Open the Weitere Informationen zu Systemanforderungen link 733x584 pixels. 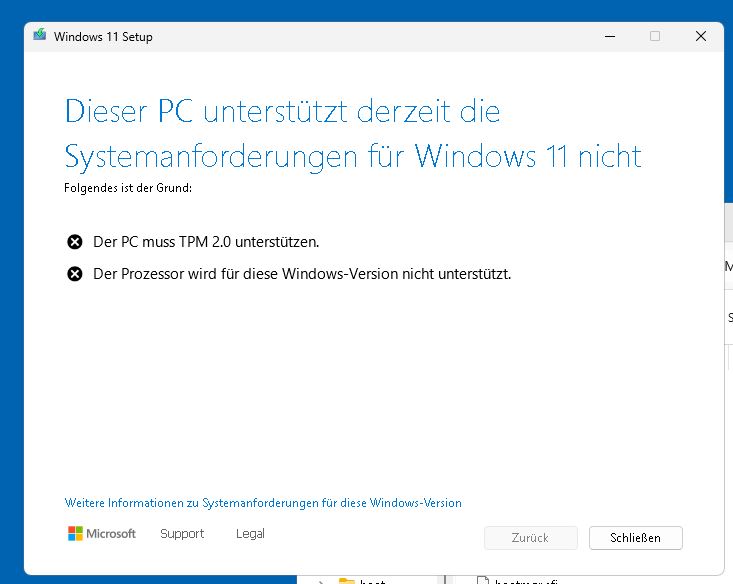pos(263,503)
